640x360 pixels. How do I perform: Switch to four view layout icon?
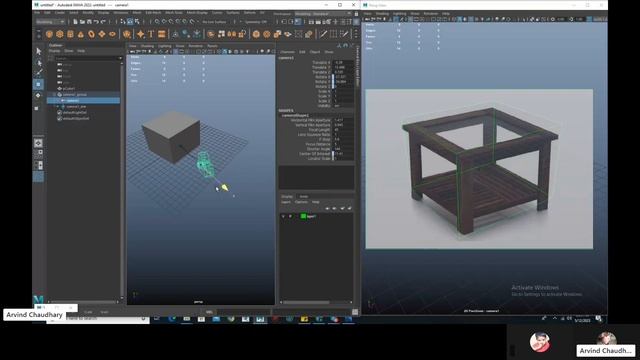pos(38,154)
